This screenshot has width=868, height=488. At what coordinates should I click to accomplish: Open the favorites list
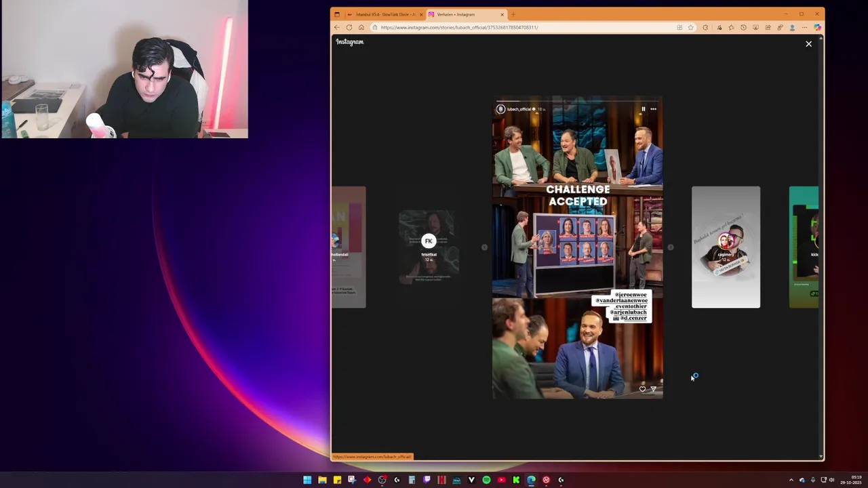[x=731, y=28]
